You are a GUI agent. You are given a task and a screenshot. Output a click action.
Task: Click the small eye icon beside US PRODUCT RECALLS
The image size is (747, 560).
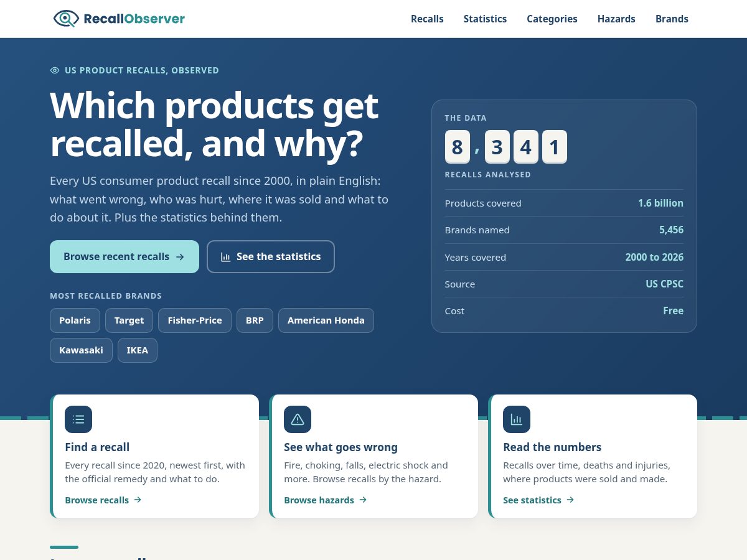[x=55, y=70]
